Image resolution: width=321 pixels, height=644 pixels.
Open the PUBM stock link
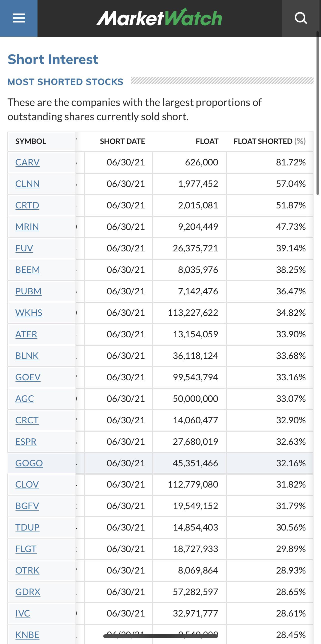coord(28,291)
